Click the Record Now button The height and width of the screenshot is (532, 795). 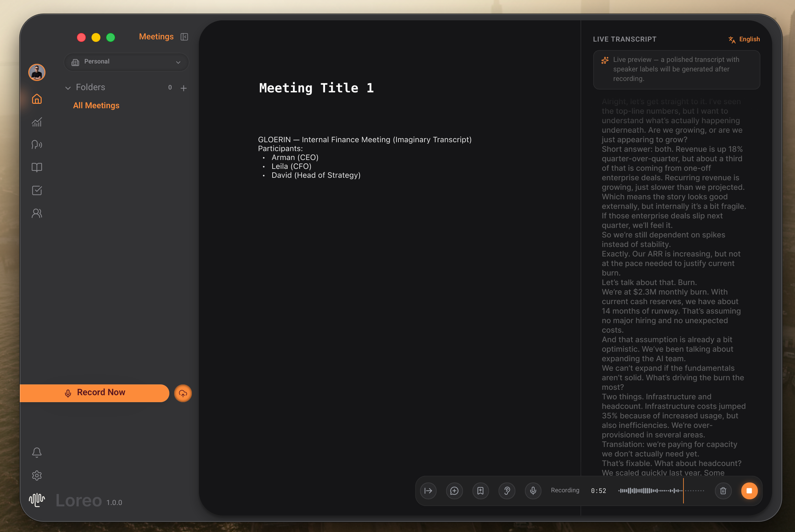[x=94, y=393]
